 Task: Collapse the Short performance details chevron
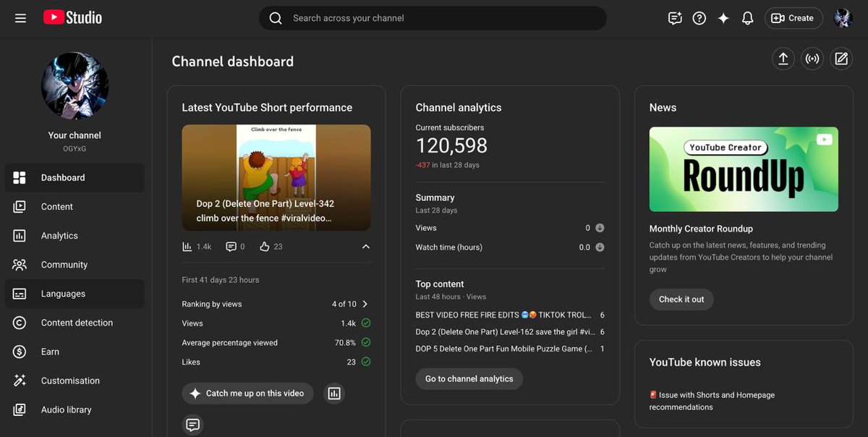click(366, 247)
